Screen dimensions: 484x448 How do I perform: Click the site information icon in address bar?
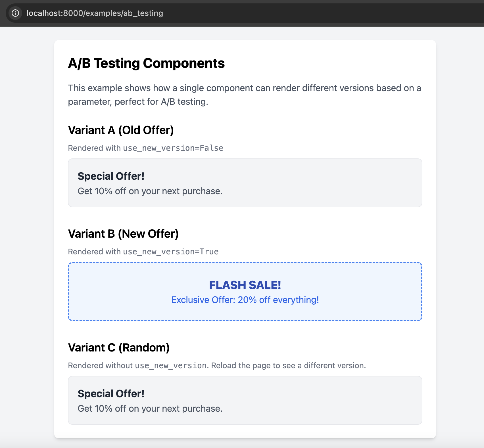(x=15, y=13)
